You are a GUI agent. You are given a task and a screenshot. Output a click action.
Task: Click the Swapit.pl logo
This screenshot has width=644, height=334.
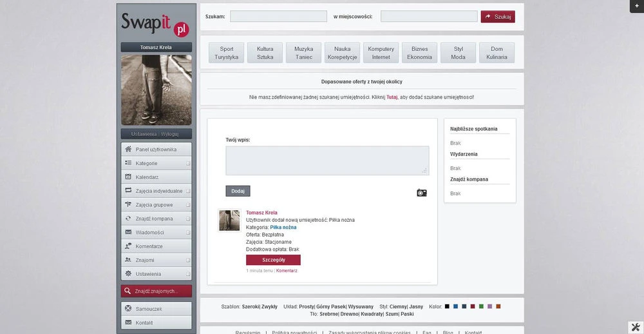155,25
